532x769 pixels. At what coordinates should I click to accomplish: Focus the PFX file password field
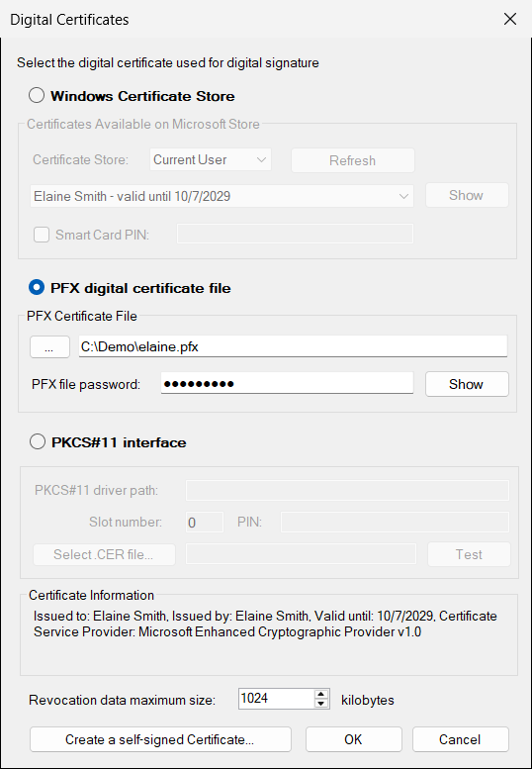tap(287, 383)
